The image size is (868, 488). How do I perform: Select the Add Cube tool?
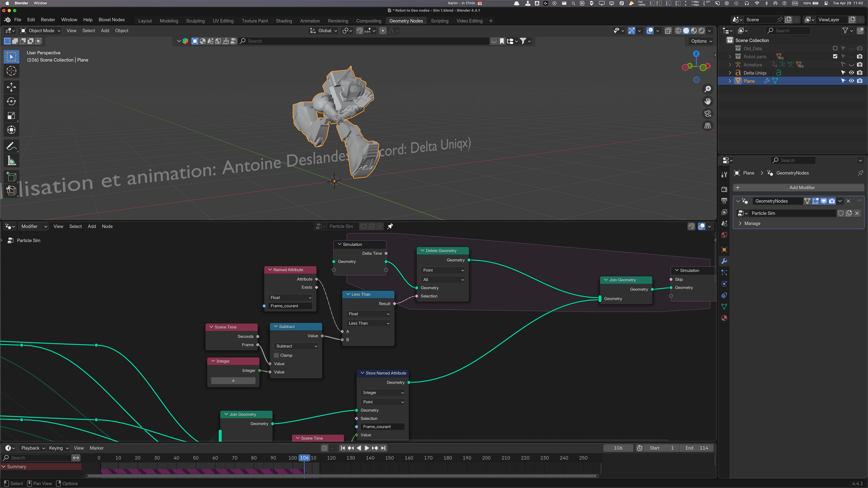tap(11, 177)
